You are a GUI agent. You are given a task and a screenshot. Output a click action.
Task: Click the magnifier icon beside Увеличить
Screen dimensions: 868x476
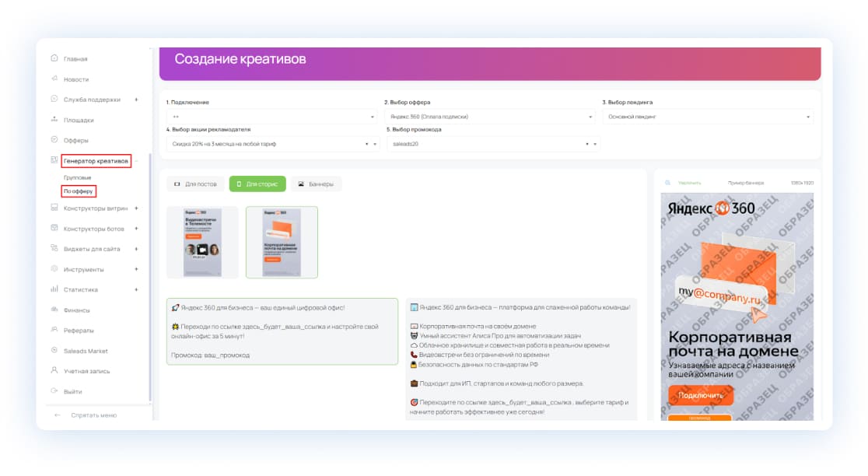667,183
